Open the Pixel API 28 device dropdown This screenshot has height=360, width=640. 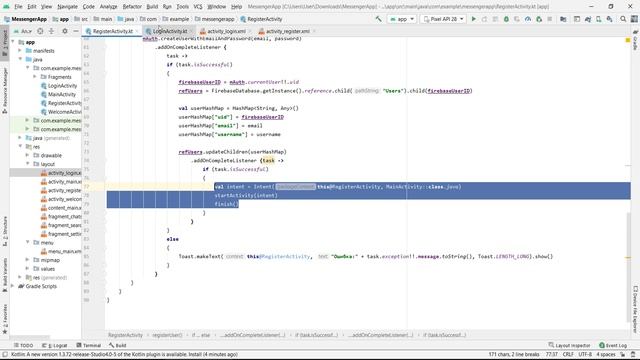click(x=443, y=19)
